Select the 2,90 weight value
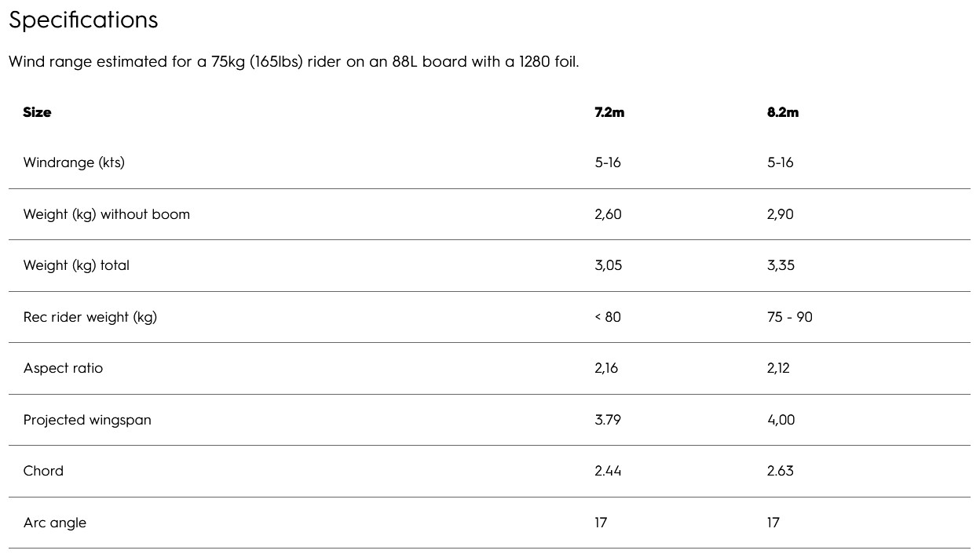The image size is (980, 554). (780, 214)
